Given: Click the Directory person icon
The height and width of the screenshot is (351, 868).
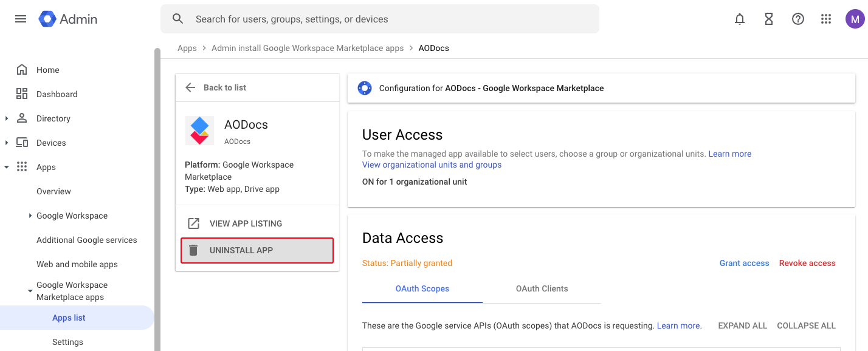Looking at the screenshot, I should pyautogui.click(x=22, y=118).
